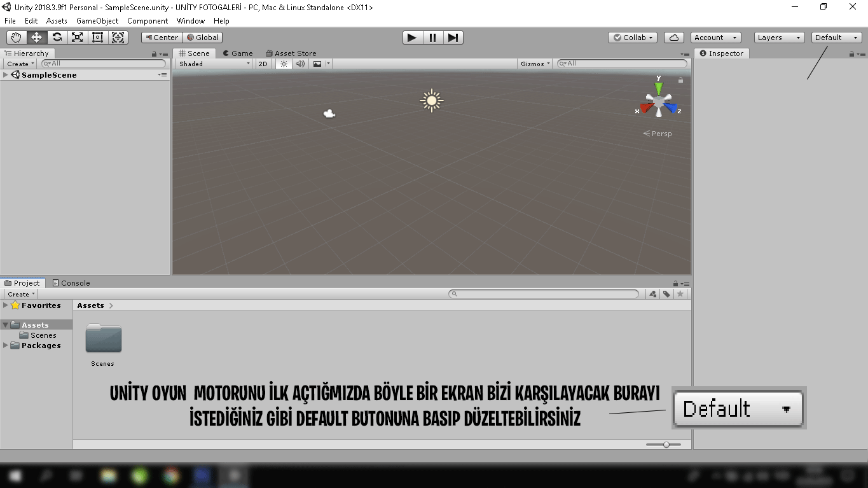Click the Scene view search field
The width and height of the screenshot is (868, 488).
click(x=622, y=64)
